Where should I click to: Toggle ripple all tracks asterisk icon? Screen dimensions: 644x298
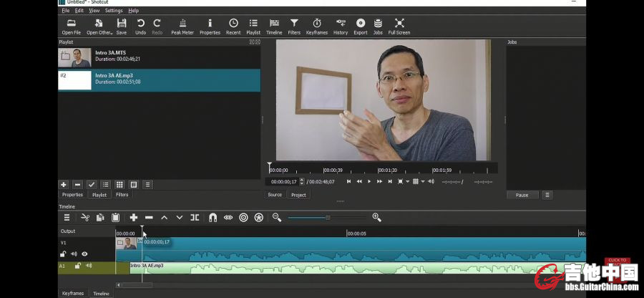click(259, 218)
